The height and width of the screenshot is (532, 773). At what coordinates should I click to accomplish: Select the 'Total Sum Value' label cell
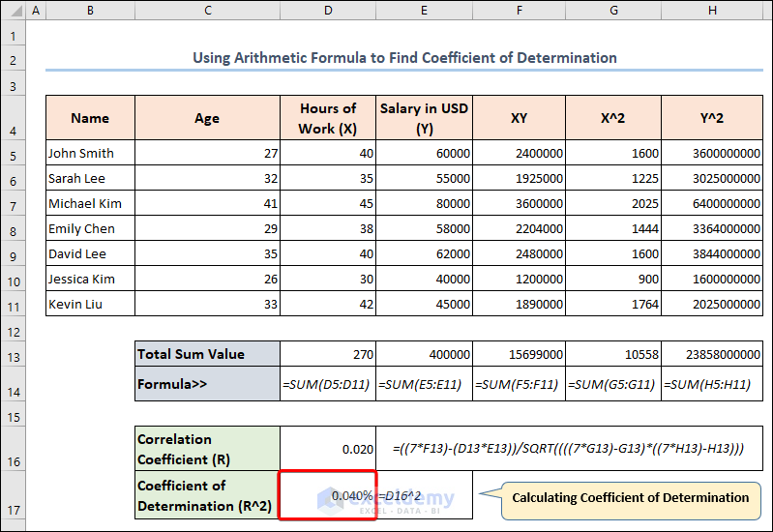207,354
